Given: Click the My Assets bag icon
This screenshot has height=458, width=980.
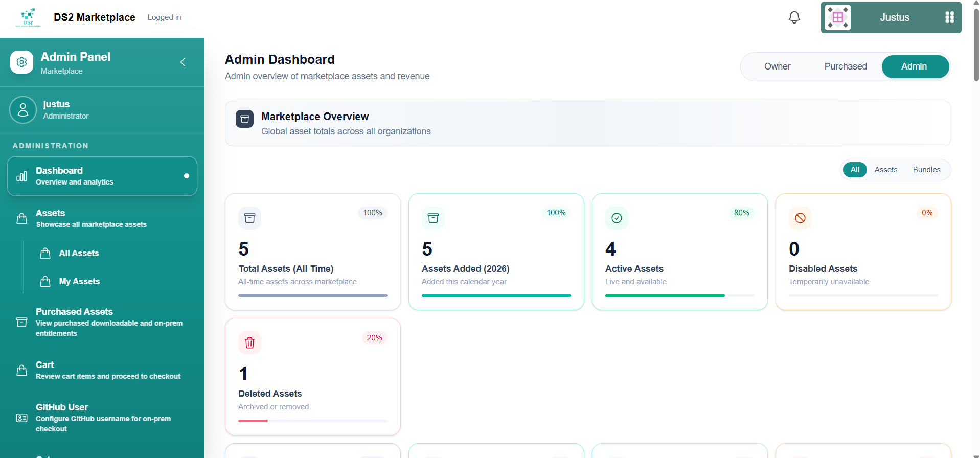Looking at the screenshot, I should 45,282.
